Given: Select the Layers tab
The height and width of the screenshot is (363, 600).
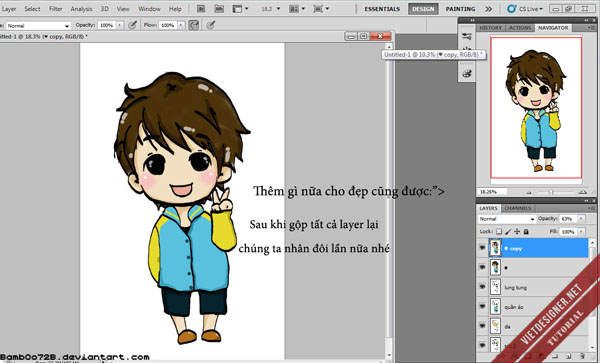Looking at the screenshot, I should click(x=488, y=208).
